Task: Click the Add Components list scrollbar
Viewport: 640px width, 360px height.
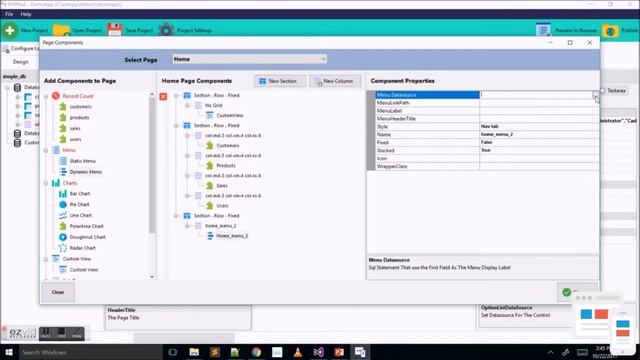Action: click(152, 165)
